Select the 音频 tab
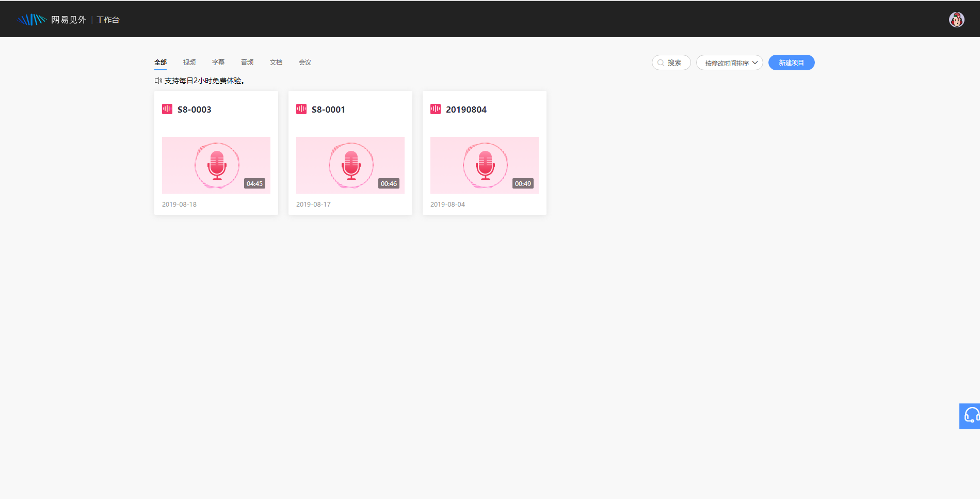 [x=247, y=63]
